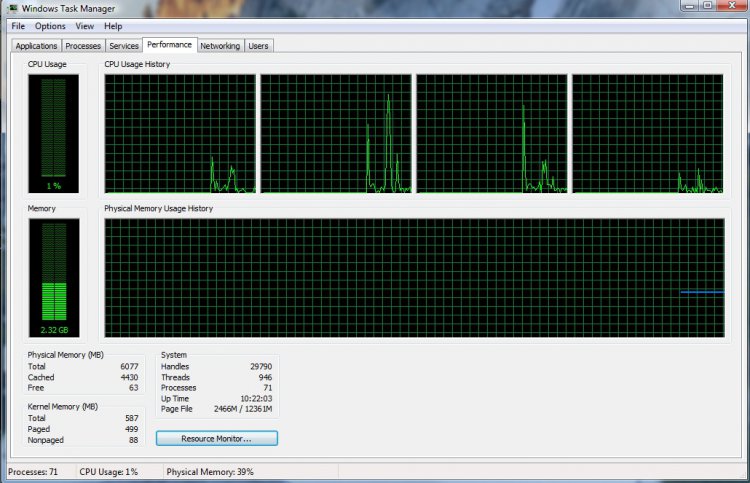Click the System Processes value 71
The width and height of the screenshot is (750, 483).
click(268, 388)
